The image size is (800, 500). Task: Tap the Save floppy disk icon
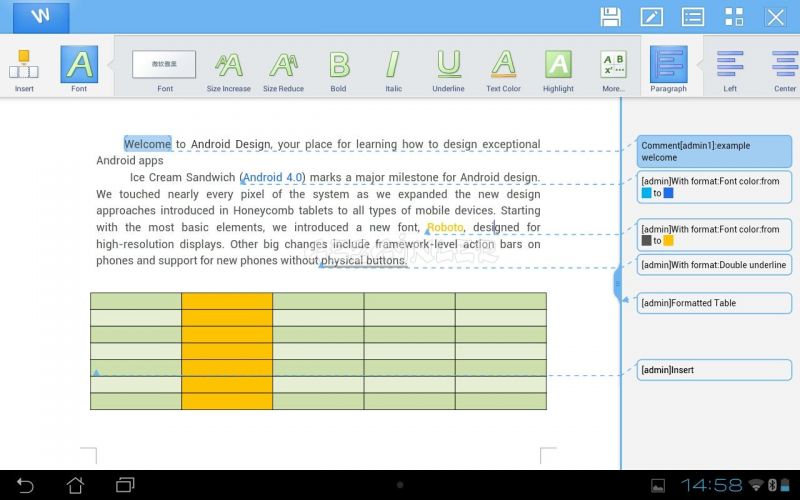pos(610,17)
